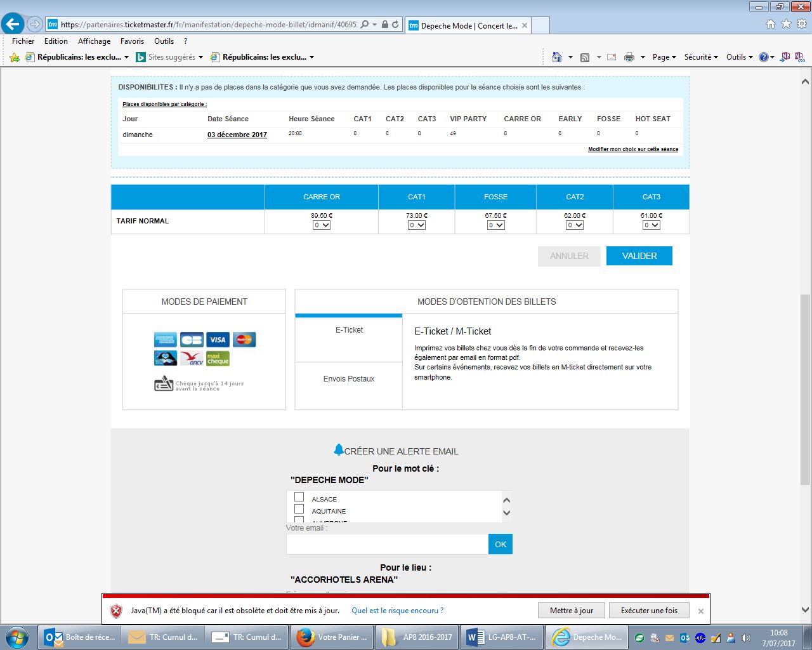The width and height of the screenshot is (812, 650).
Task: Click Mettre à jour button
Action: (572, 611)
